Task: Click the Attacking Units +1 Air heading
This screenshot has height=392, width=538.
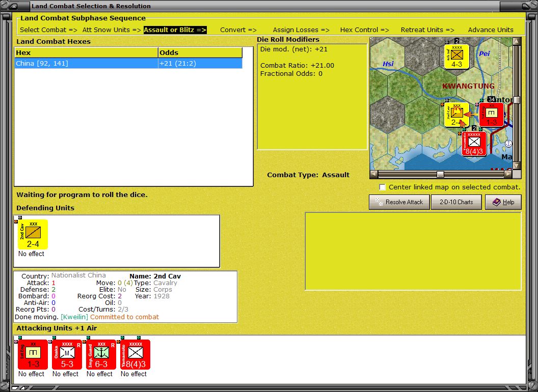Action: tap(57, 328)
